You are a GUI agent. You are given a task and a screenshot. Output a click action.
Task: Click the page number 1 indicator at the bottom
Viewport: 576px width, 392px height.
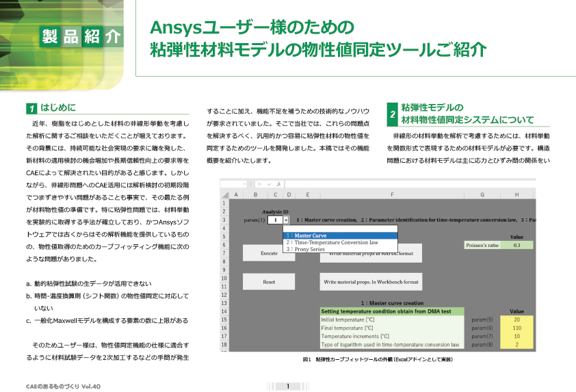288,386
